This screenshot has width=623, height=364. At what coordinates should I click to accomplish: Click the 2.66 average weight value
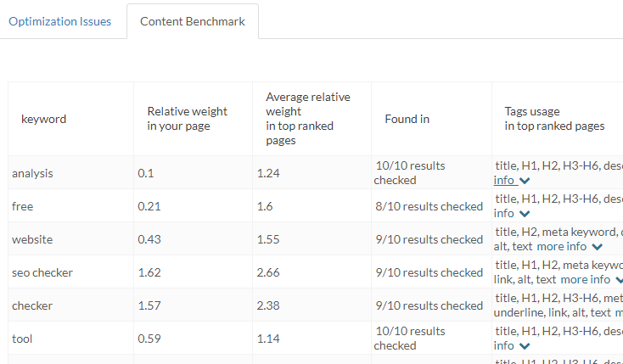pyautogui.click(x=268, y=272)
